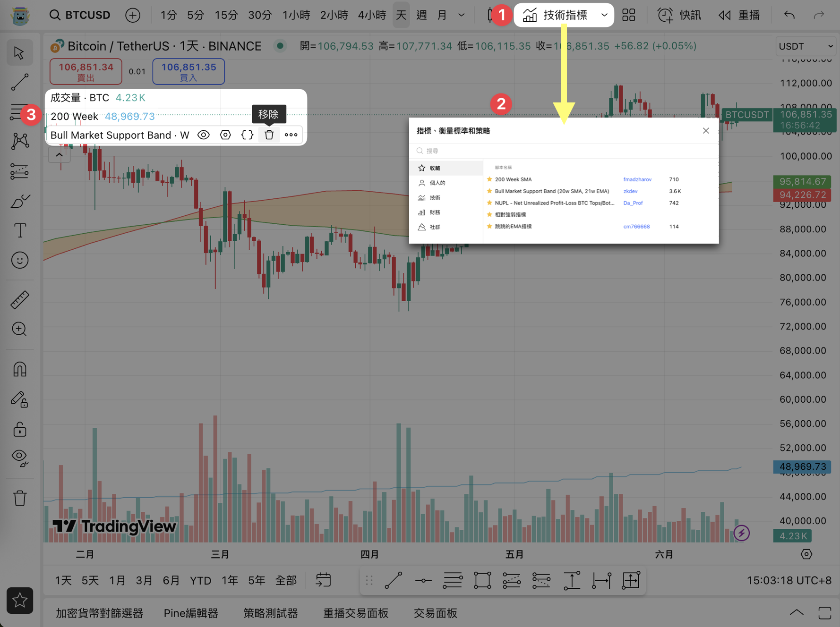
Task: Click the 買入 buy price button
Action: [189, 71]
